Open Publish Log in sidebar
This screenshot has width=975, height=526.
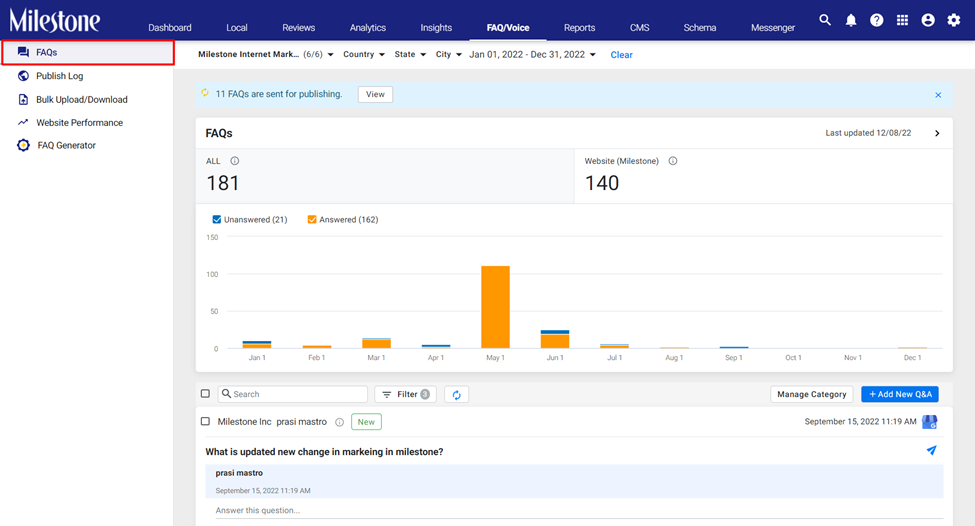point(59,76)
